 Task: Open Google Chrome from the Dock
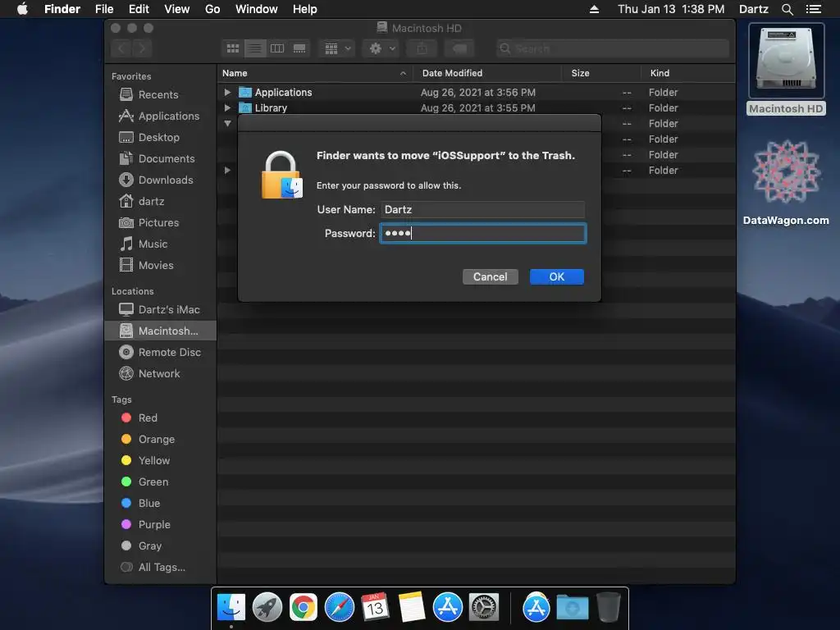point(304,607)
